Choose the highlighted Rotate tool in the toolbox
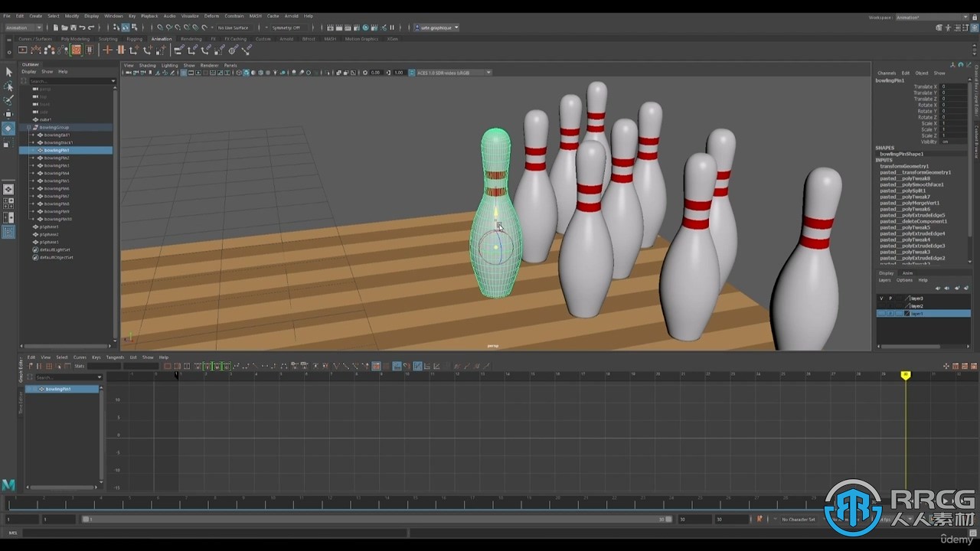Image resolution: width=980 pixels, height=551 pixels. (x=8, y=129)
